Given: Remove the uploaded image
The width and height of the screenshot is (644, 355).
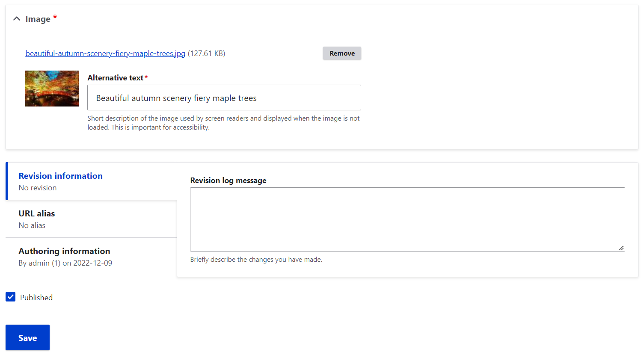Looking at the screenshot, I should click(341, 53).
